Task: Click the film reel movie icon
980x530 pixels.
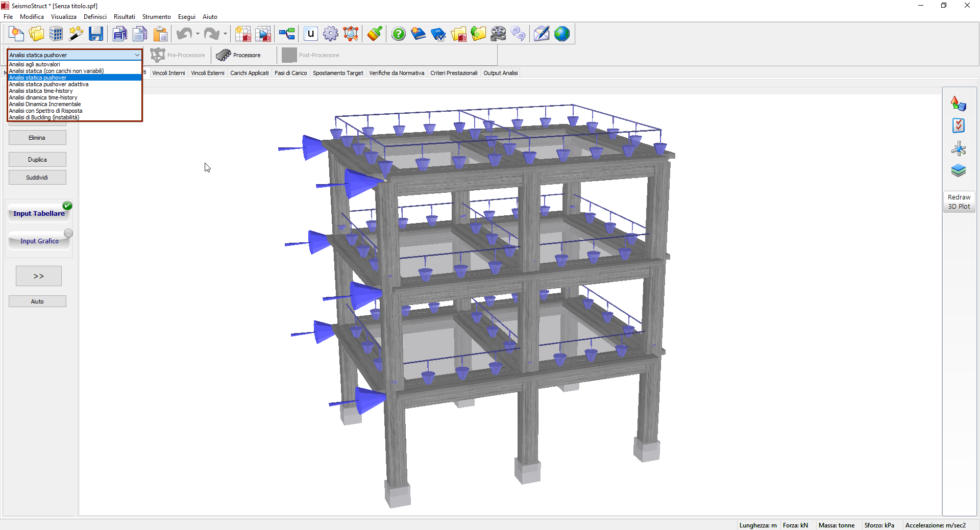Action: click(498, 34)
